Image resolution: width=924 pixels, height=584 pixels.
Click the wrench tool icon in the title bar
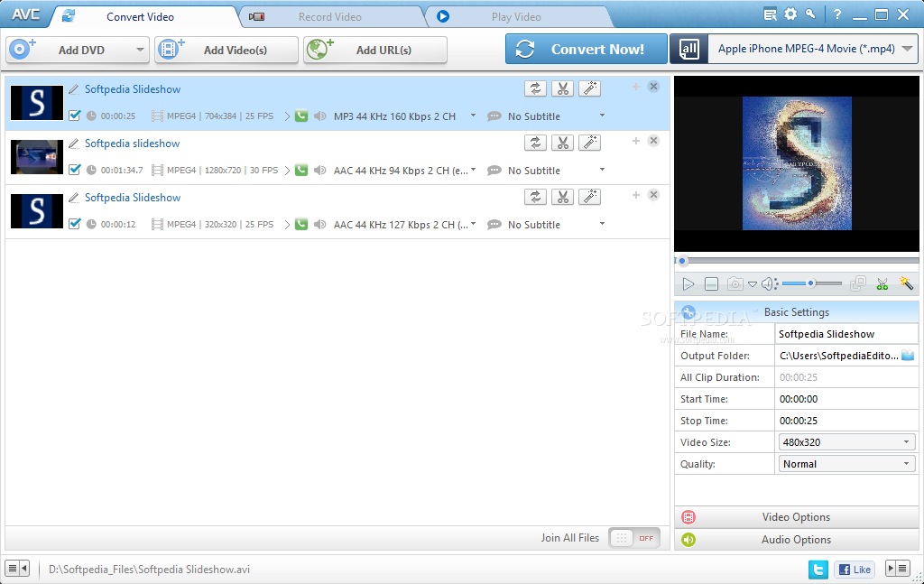pos(811,14)
